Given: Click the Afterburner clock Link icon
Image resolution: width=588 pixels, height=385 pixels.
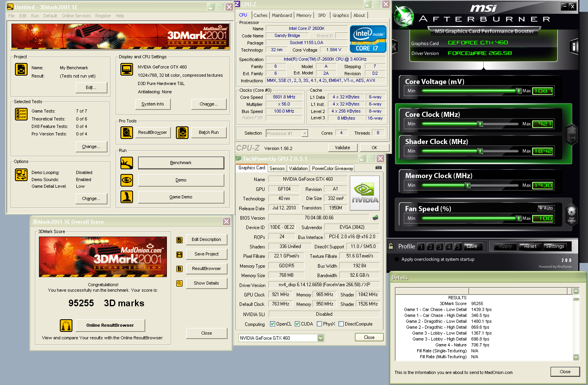Looking at the screenshot, I should [x=572, y=134].
